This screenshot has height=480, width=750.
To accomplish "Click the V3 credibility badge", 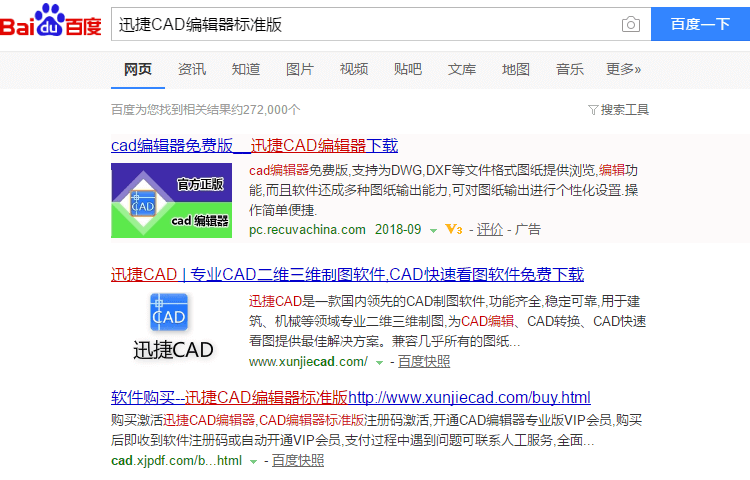I will click(x=453, y=229).
